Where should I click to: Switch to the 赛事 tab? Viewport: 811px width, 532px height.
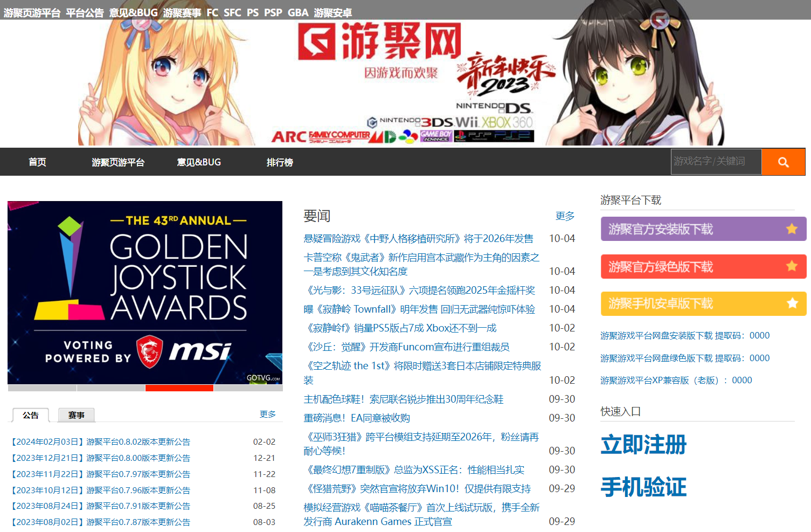pyautogui.click(x=76, y=415)
